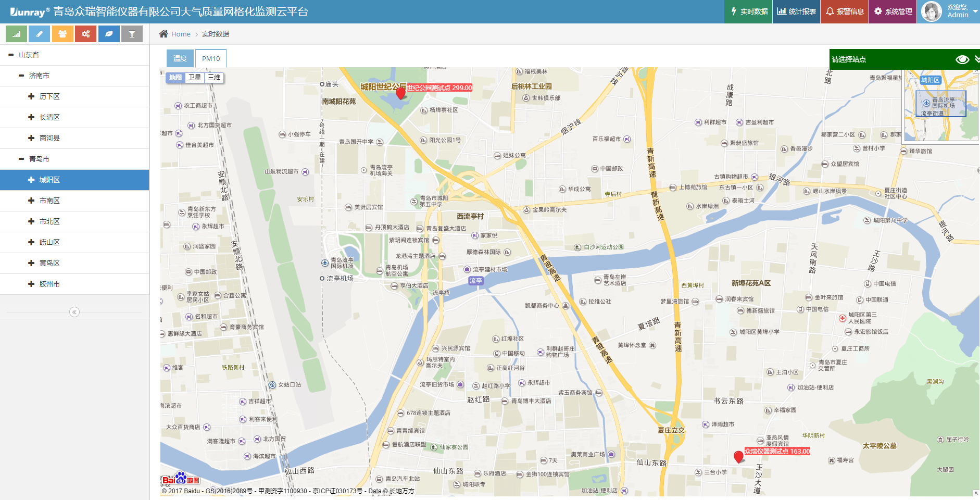Expand the 历下区 tree node

[x=31, y=96]
